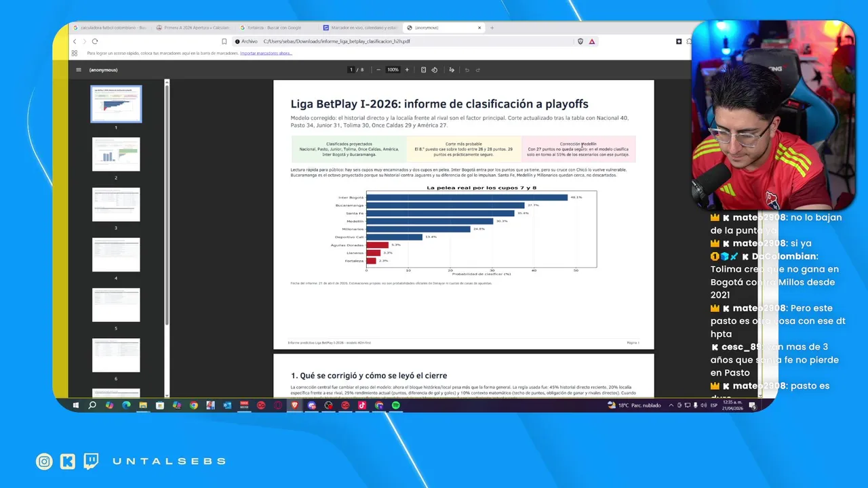Open Brave browser taskbar icon

[x=294, y=405]
